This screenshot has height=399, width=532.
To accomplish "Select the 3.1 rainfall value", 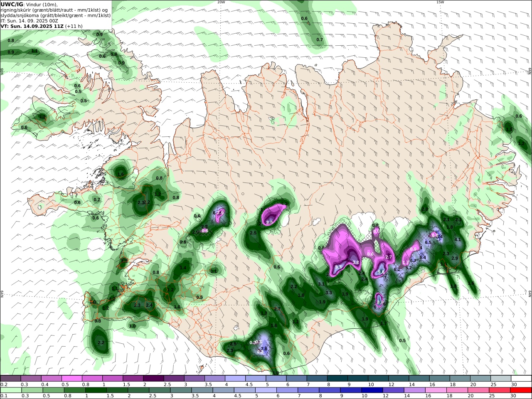I will point(321,284).
